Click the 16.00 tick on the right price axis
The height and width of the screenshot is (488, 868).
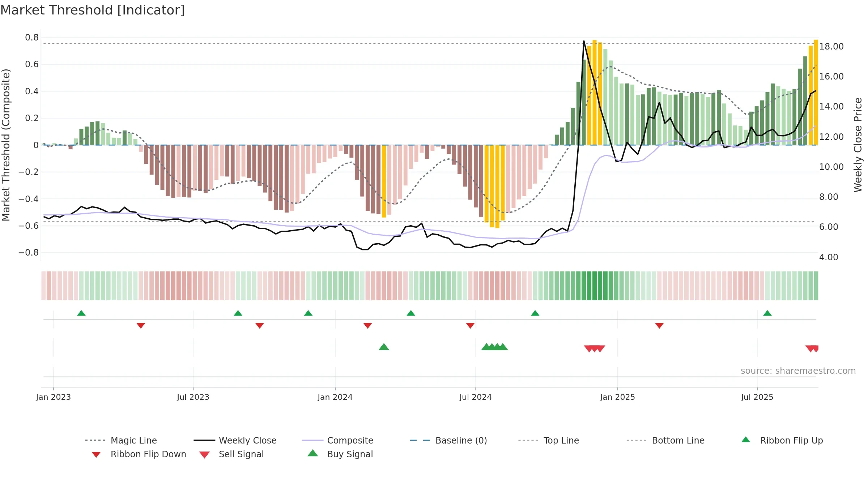click(x=831, y=77)
